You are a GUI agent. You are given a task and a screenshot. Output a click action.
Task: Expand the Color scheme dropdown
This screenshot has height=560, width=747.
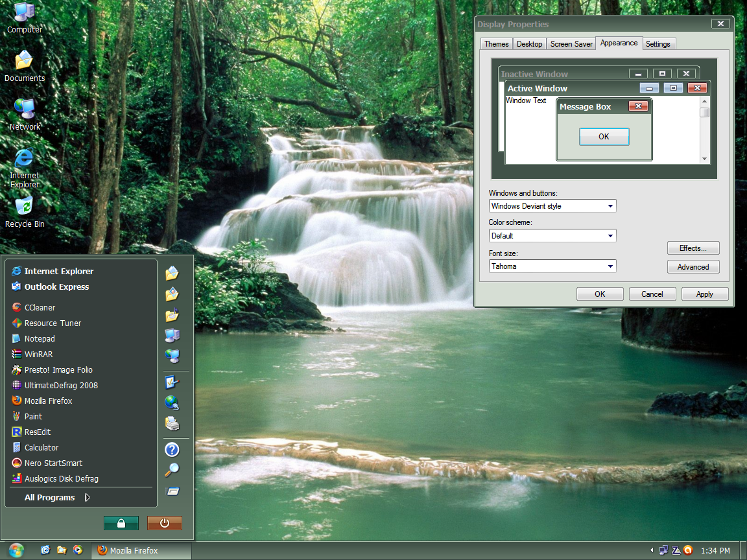click(x=552, y=236)
